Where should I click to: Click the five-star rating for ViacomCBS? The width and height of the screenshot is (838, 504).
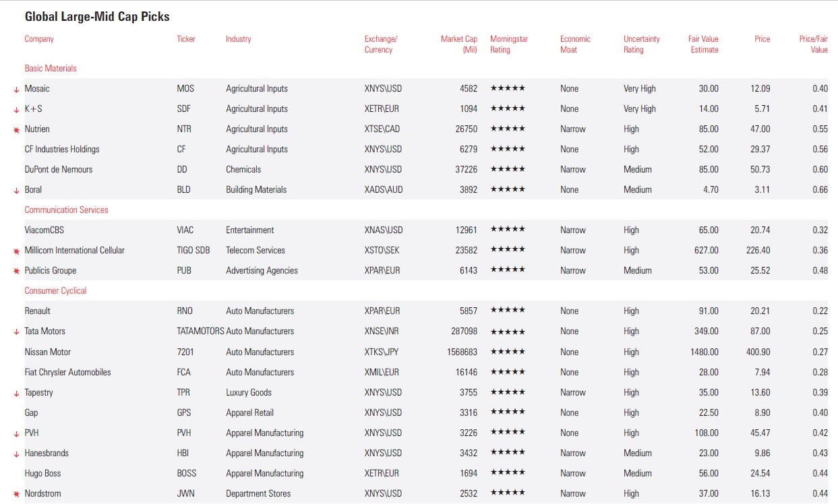[507, 230]
